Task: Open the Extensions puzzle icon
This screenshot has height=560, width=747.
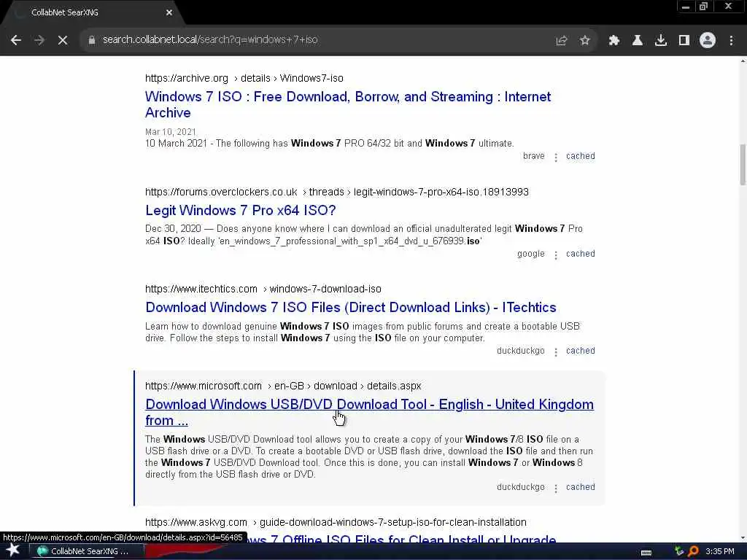Action: [x=614, y=41]
